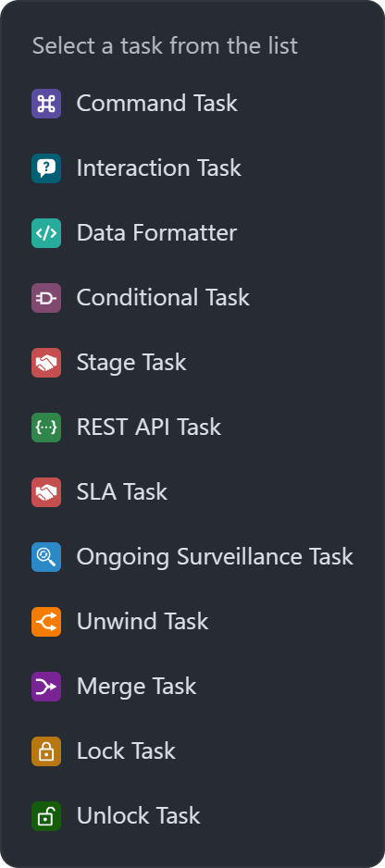
Task: Select the Command Task label
Action: pyautogui.click(x=156, y=104)
